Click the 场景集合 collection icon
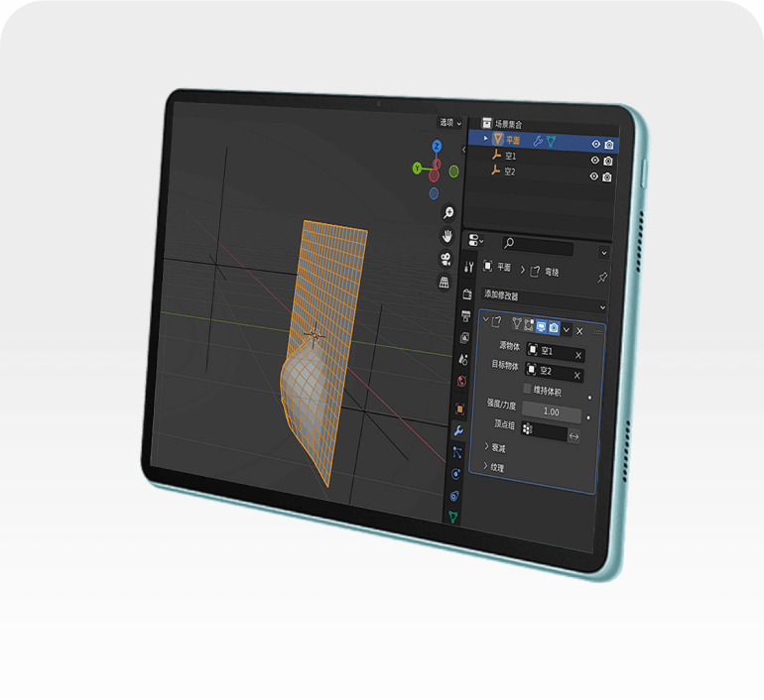The width and height of the screenshot is (764, 700). pyautogui.click(x=486, y=123)
